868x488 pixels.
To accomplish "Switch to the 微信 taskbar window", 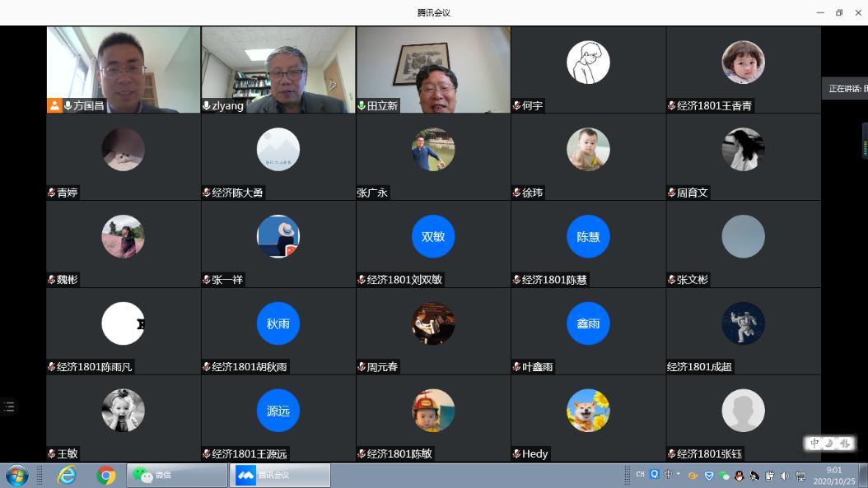I will point(177,475).
